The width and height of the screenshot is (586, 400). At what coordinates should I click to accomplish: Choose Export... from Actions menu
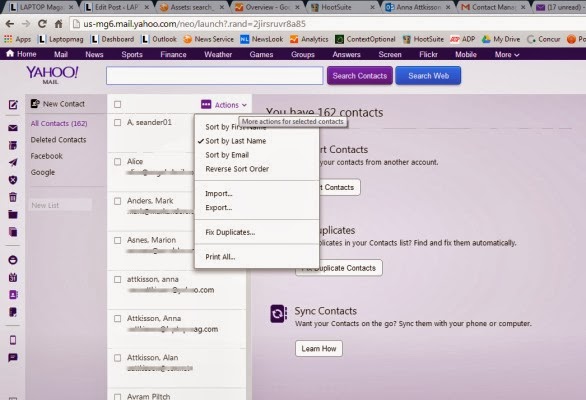(x=219, y=207)
